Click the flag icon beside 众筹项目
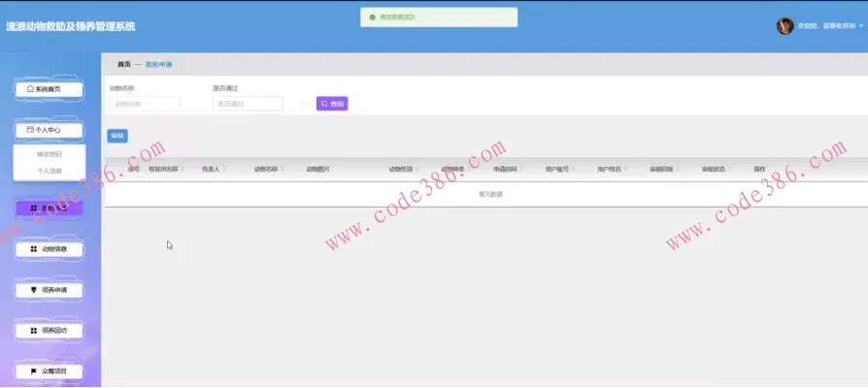The image size is (868, 388). [34, 372]
